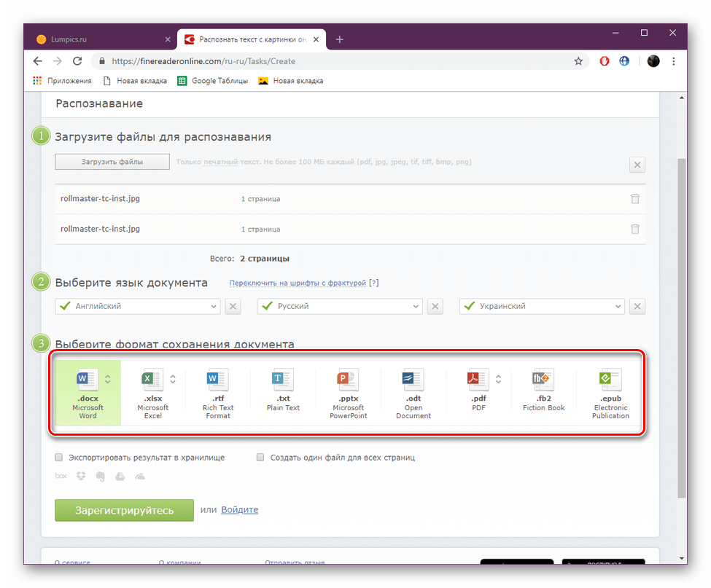The image size is (711, 588).
Task: Click the Evernote storage icon
Action: coord(100,476)
